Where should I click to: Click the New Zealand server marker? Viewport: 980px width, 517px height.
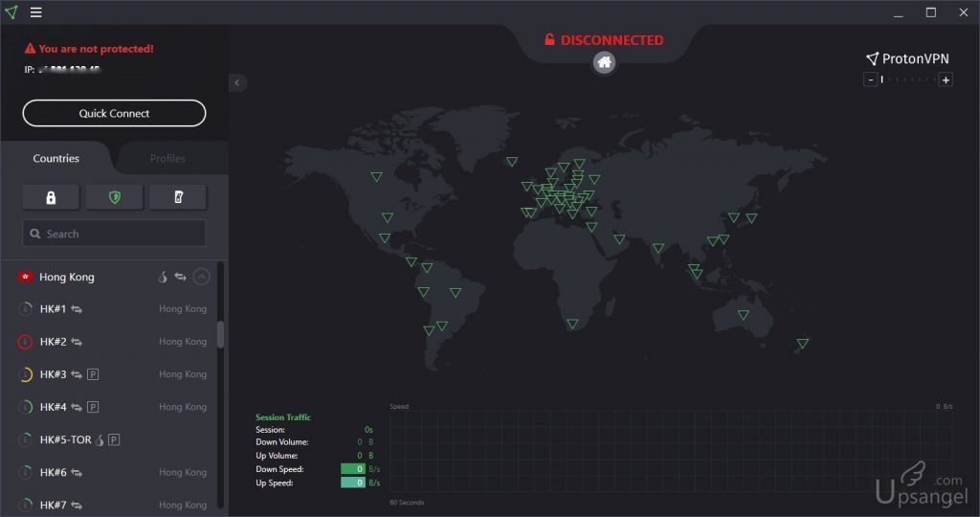pos(803,343)
